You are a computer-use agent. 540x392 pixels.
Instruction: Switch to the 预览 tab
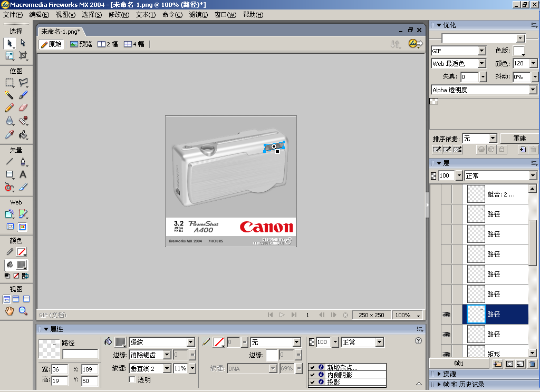(x=81, y=44)
